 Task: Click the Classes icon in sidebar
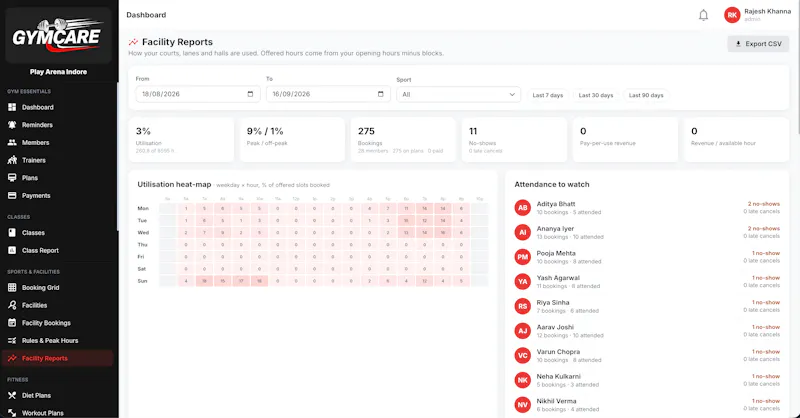(x=12, y=233)
